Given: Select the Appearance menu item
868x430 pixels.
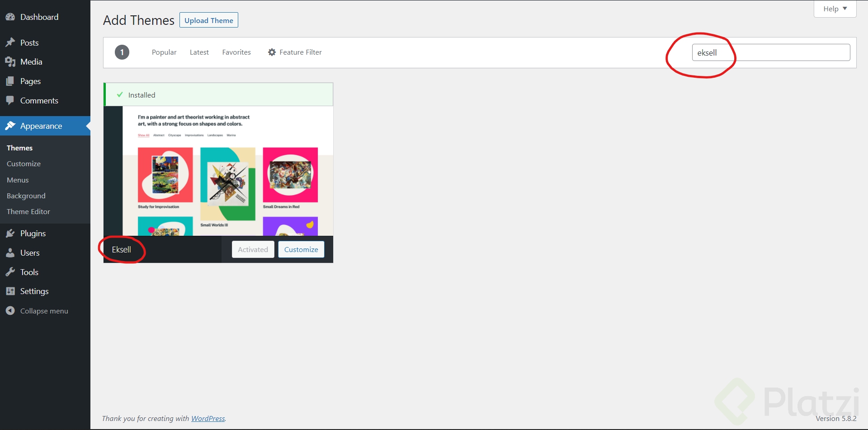Looking at the screenshot, I should coord(45,126).
